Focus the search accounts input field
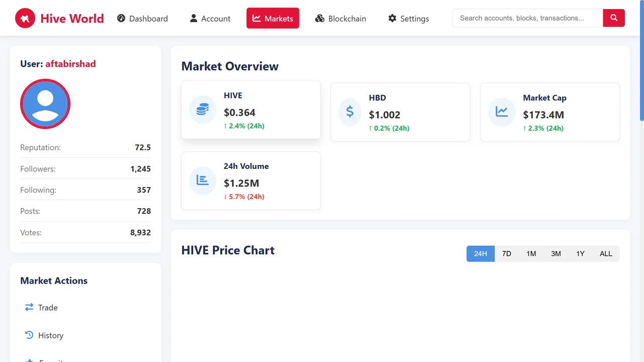Image resolution: width=644 pixels, height=362 pixels. click(x=527, y=18)
